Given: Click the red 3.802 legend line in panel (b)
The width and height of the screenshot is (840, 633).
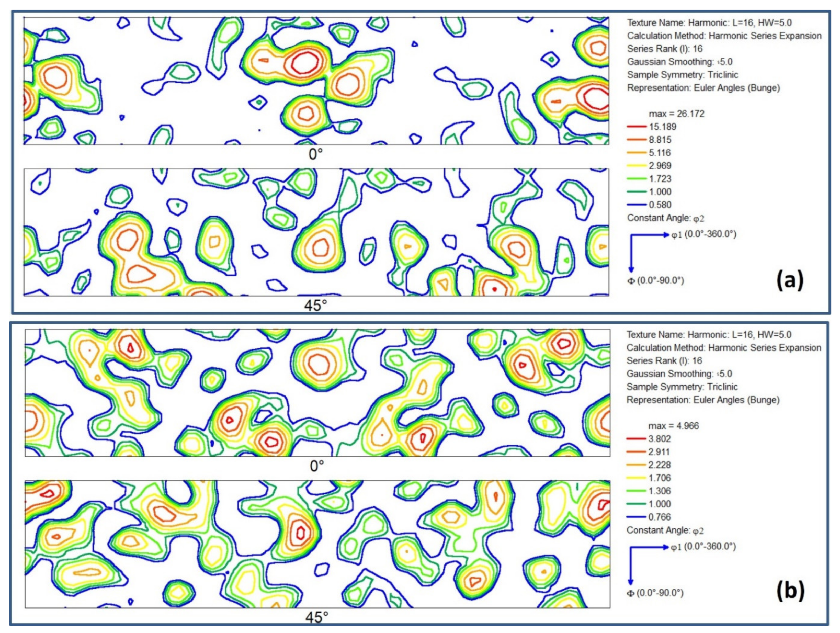Looking at the screenshot, I should click(x=636, y=439).
